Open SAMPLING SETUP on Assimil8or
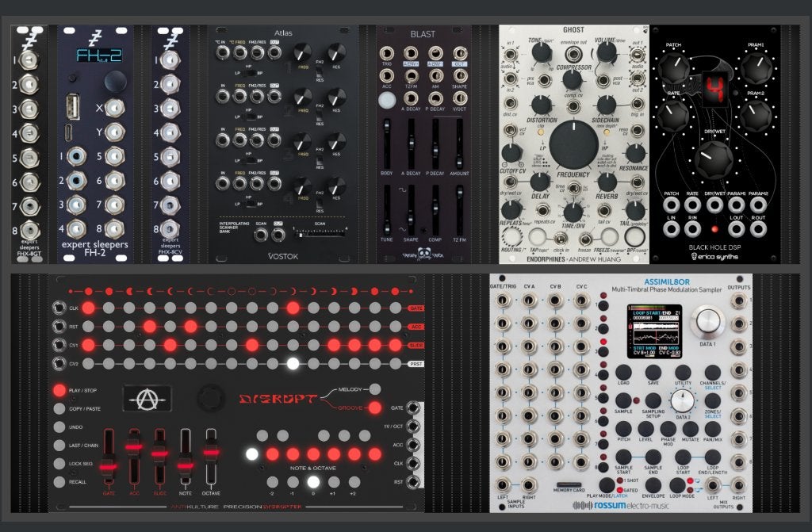 click(653, 400)
